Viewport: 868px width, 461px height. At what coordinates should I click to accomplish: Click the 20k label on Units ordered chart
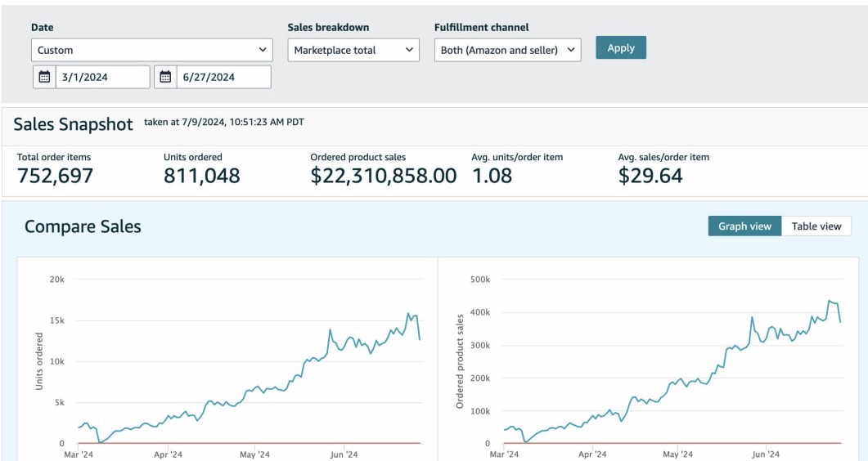tap(56, 279)
